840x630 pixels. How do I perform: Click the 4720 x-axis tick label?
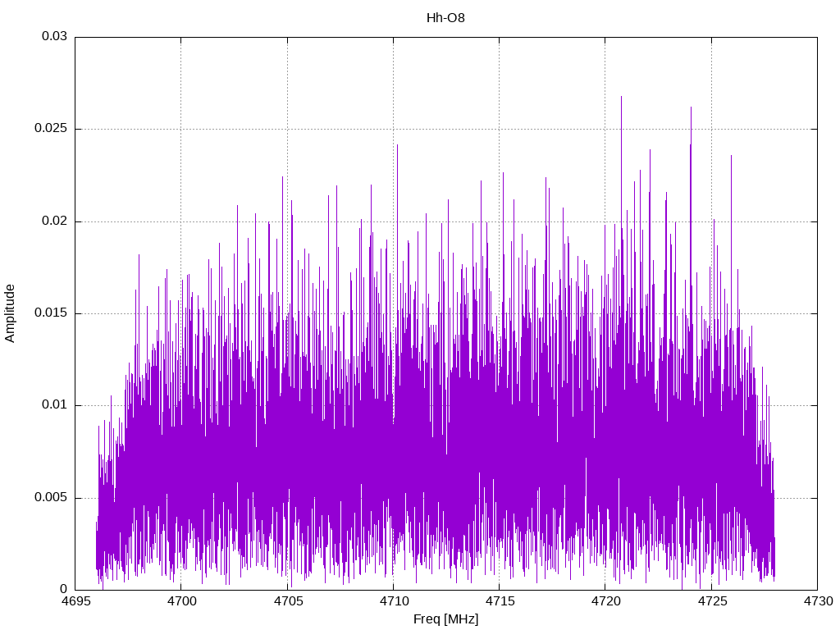point(606,601)
